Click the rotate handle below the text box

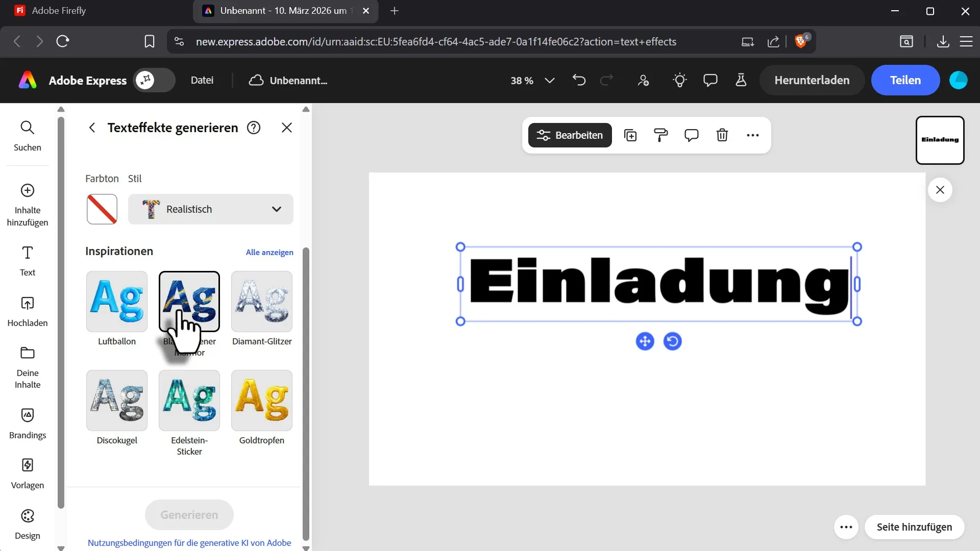coord(672,341)
